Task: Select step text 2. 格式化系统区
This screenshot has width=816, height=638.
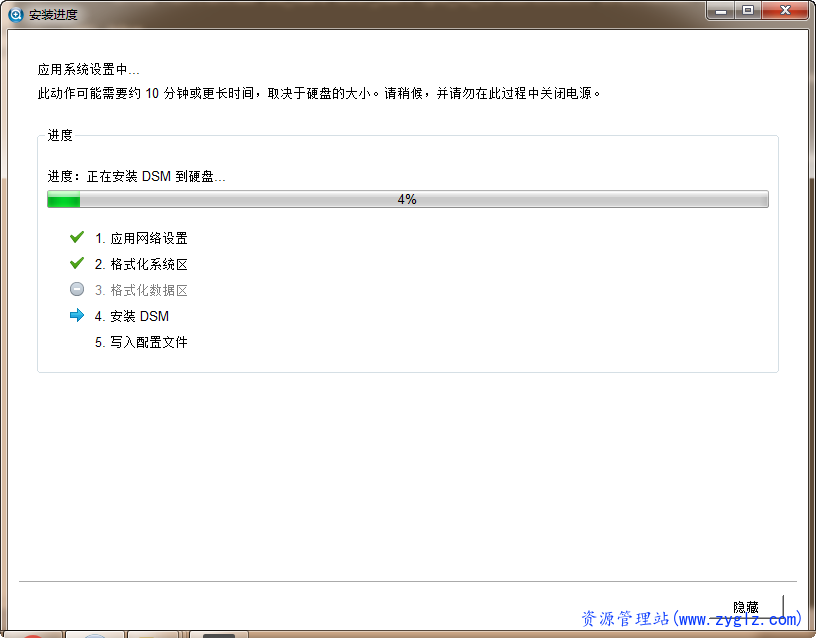Action: pyautogui.click(x=141, y=264)
